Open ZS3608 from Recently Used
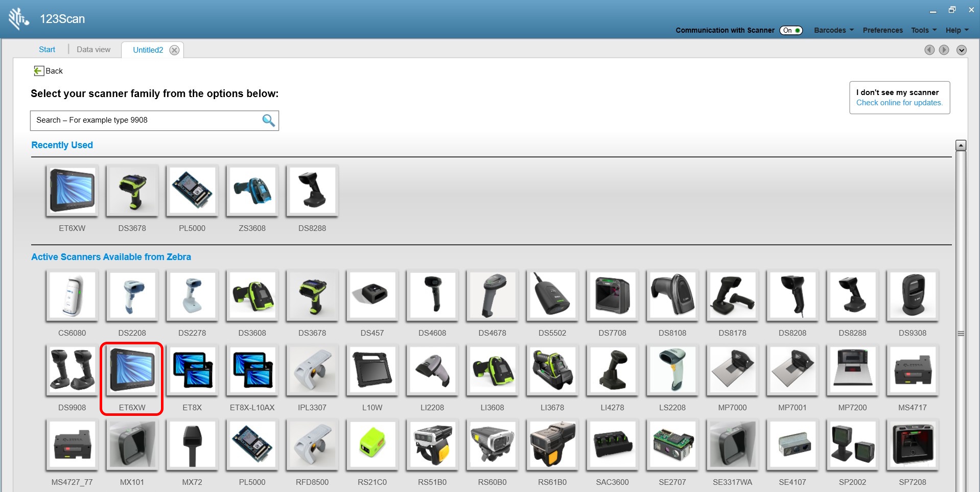The width and height of the screenshot is (980, 492). [252, 191]
